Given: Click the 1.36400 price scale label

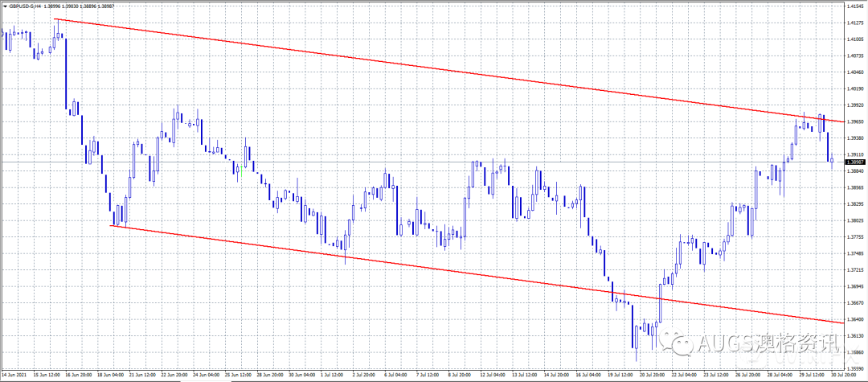Looking at the screenshot, I should coord(855,319).
